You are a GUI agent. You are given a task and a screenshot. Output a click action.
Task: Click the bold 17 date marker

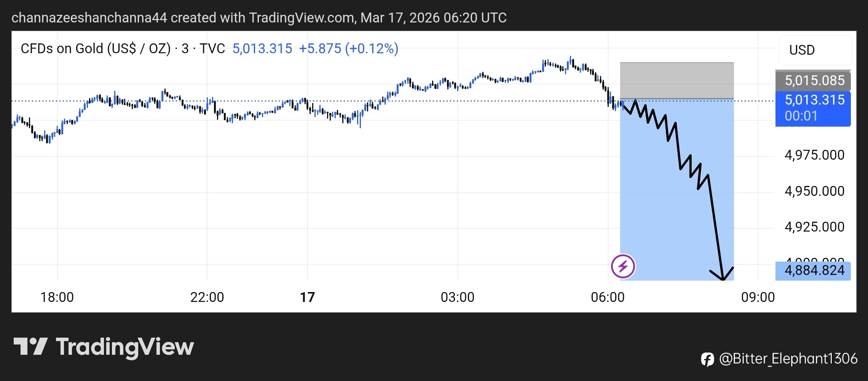307,297
